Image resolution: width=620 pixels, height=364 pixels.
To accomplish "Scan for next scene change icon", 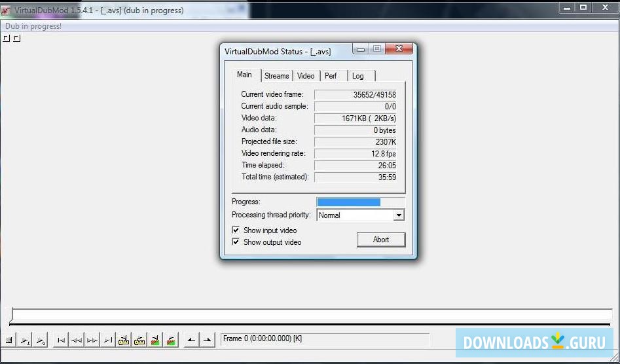I will click(x=171, y=340).
